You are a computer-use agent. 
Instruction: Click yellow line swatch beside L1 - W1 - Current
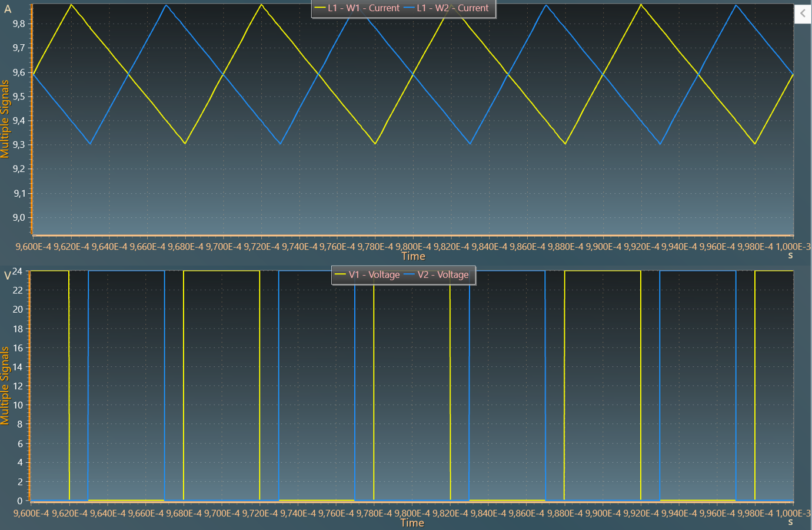[x=320, y=8]
